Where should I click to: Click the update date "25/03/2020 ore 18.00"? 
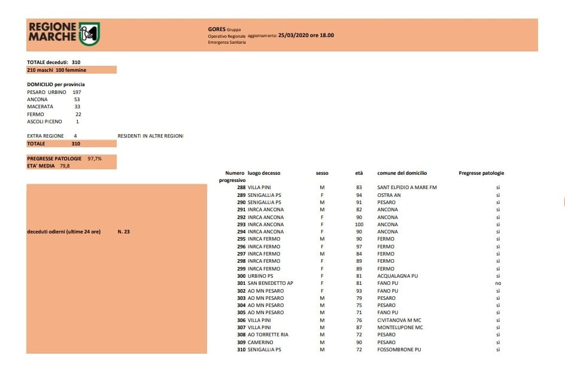point(306,35)
